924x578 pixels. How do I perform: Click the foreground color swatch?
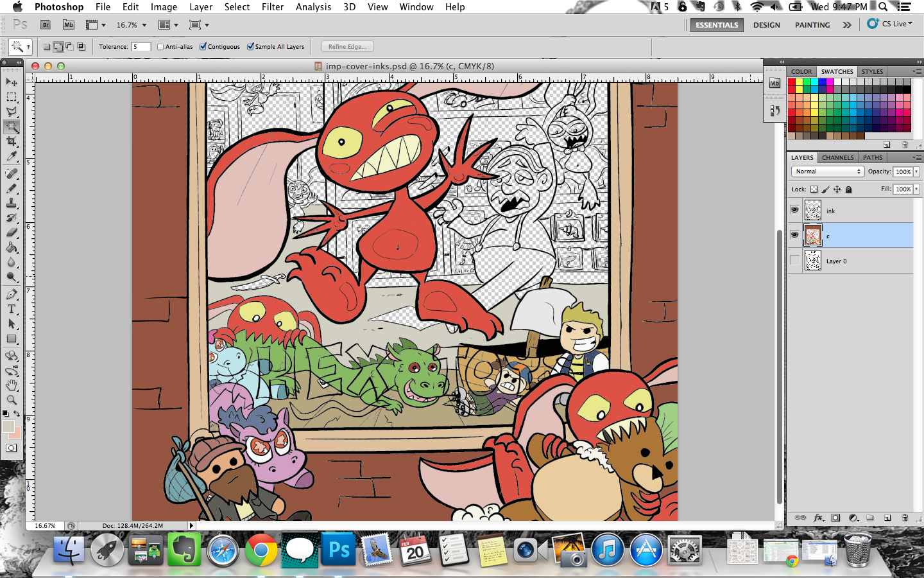(8, 427)
